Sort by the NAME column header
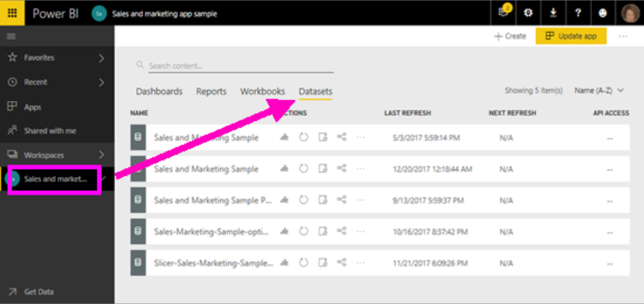Viewport: 644px width, 304px height. tap(140, 113)
